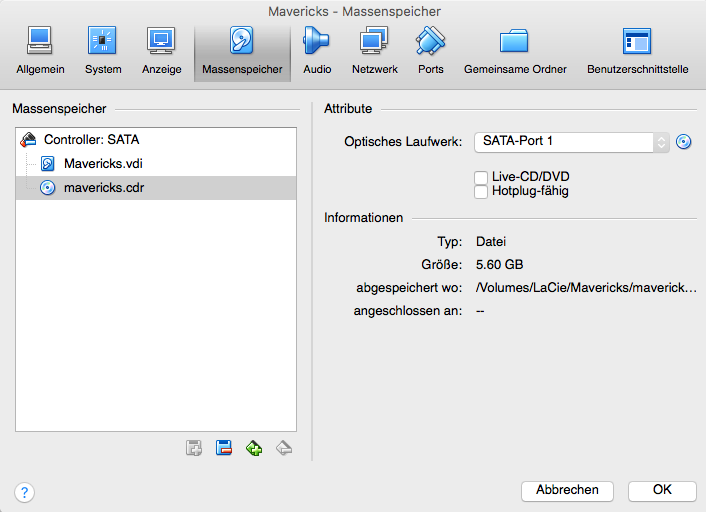706x512 pixels.
Task: Click the Abbrechen button
Action: click(567, 490)
